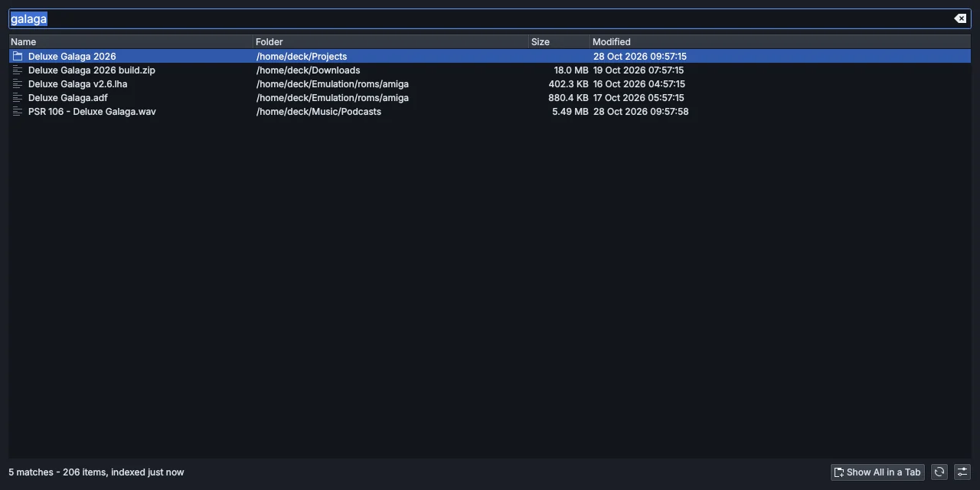Click modified date 19 Oct 2026 07:57:15

639,70
